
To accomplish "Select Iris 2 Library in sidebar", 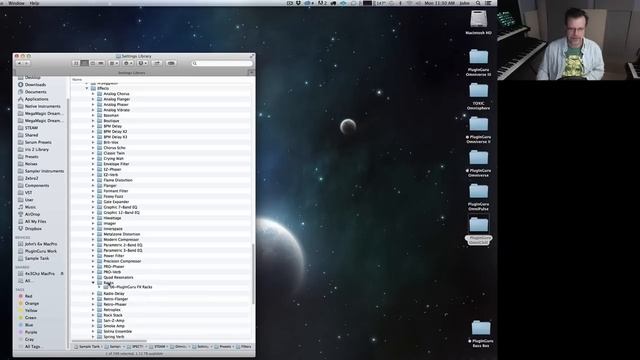I will tap(33, 149).
